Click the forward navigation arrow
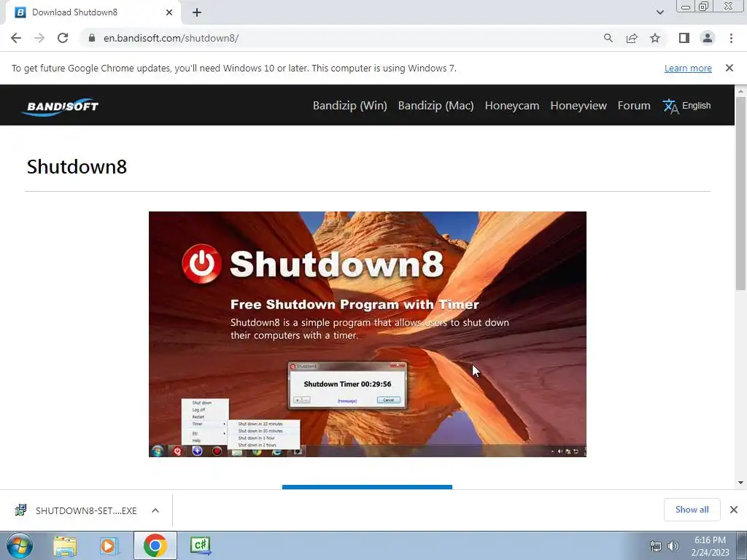 (39, 38)
